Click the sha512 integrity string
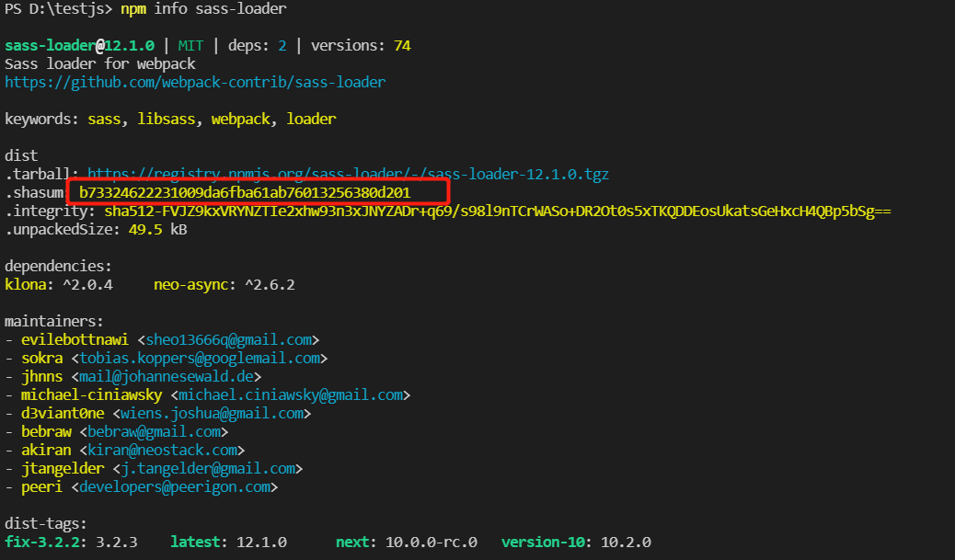The image size is (955, 560). [x=498, y=211]
